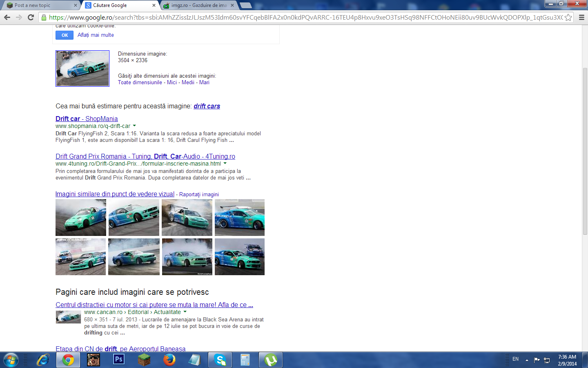Select the Căutare Google tab
This screenshot has height=368, width=588.
(120, 5)
